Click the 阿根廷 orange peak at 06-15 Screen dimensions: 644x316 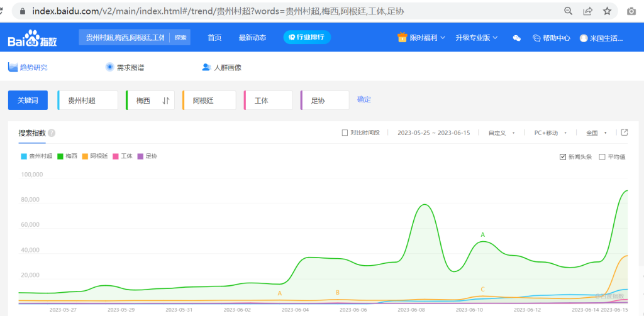(x=628, y=256)
